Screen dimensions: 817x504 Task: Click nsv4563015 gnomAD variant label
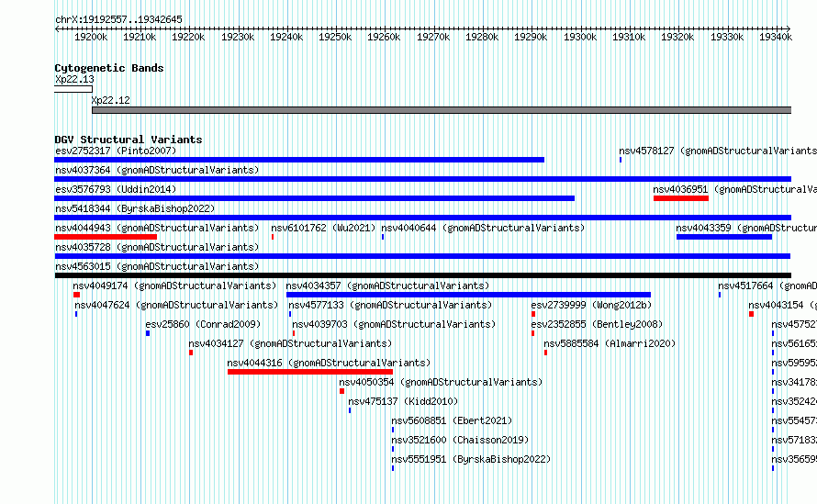[x=157, y=266]
